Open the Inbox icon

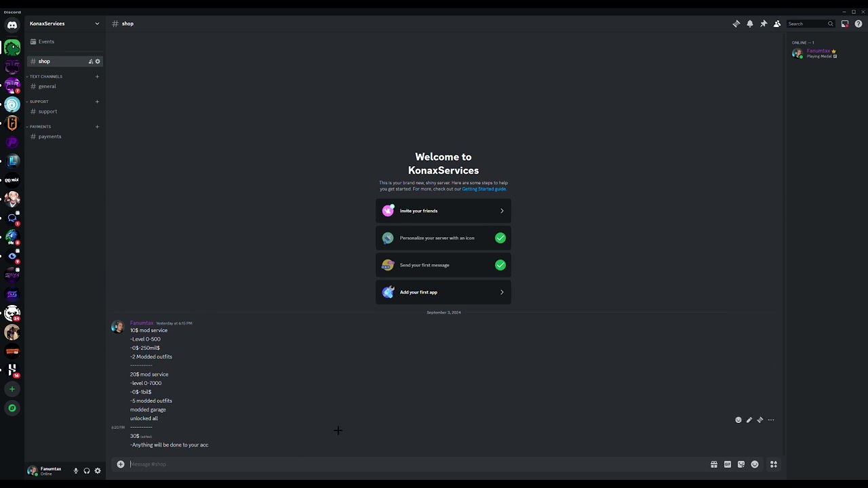point(845,24)
